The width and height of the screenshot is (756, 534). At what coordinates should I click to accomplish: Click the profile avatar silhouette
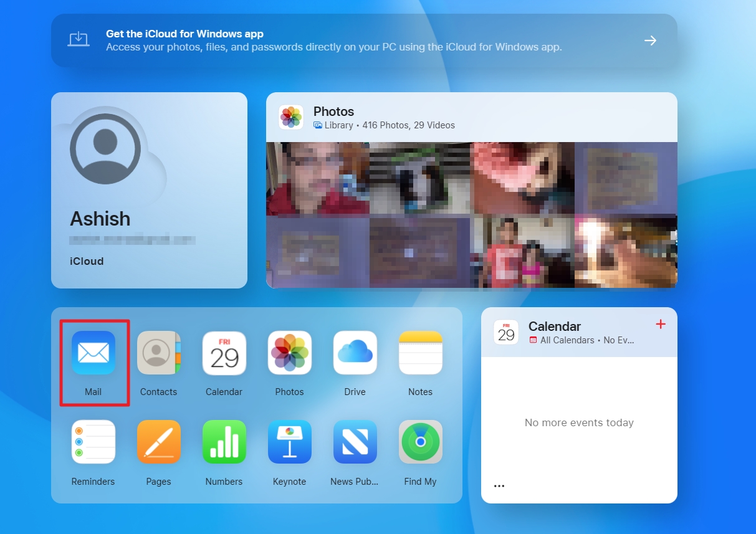105,149
